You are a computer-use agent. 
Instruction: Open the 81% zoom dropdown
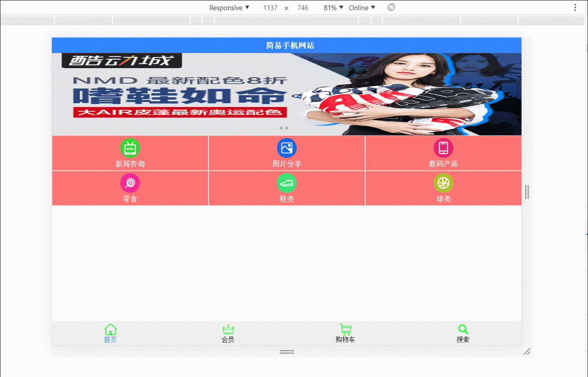coord(333,8)
